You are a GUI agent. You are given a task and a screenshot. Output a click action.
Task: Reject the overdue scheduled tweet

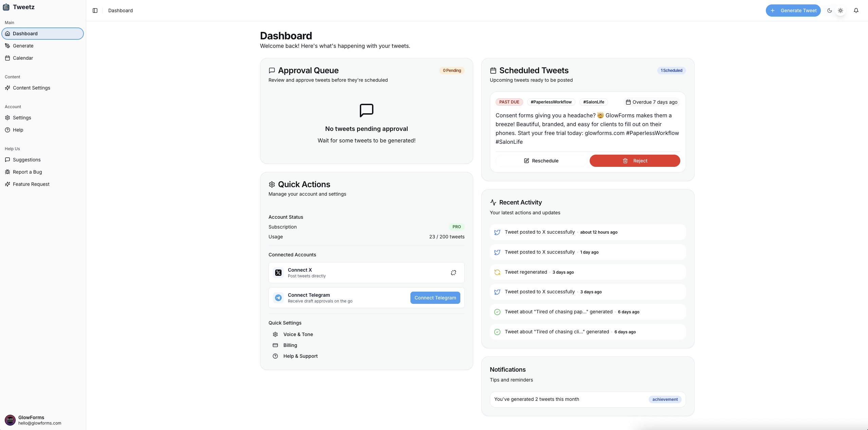[x=634, y=161]
